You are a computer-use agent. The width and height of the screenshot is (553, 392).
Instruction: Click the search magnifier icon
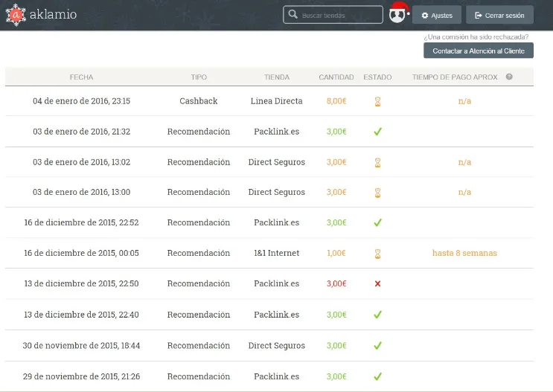click(293, 14)
